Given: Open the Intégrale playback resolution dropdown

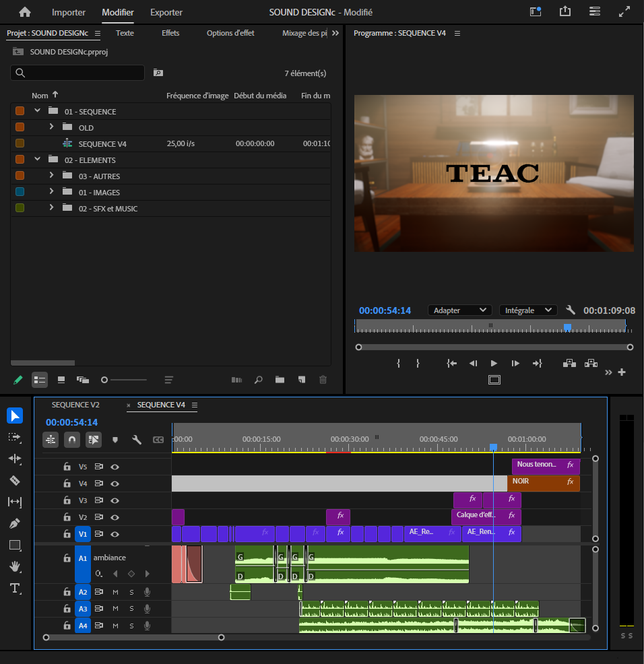Looking at the screenshot, I should click(x=527, y=310).
